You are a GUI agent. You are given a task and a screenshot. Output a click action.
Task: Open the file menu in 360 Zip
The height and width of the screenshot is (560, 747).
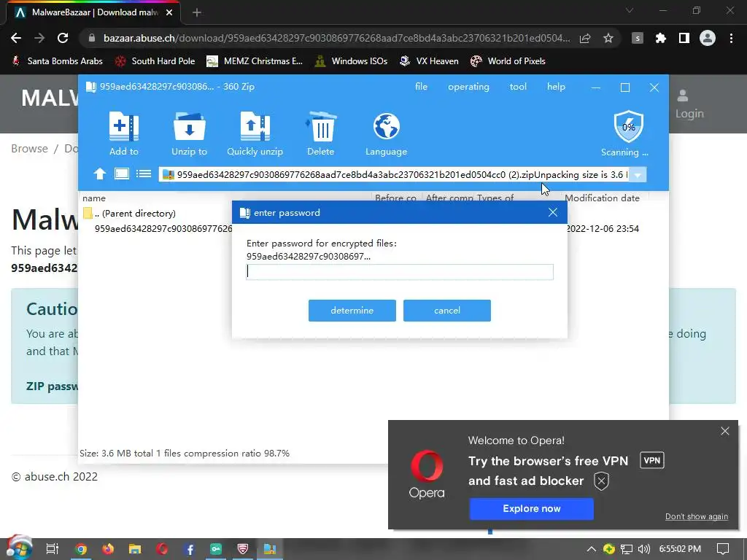click(421, 87)
